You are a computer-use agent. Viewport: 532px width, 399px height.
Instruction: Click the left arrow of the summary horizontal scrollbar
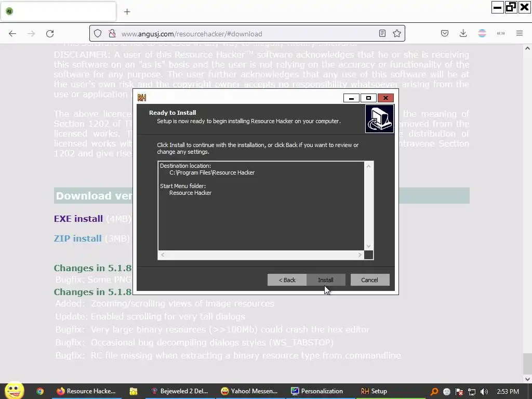(163, 255)
